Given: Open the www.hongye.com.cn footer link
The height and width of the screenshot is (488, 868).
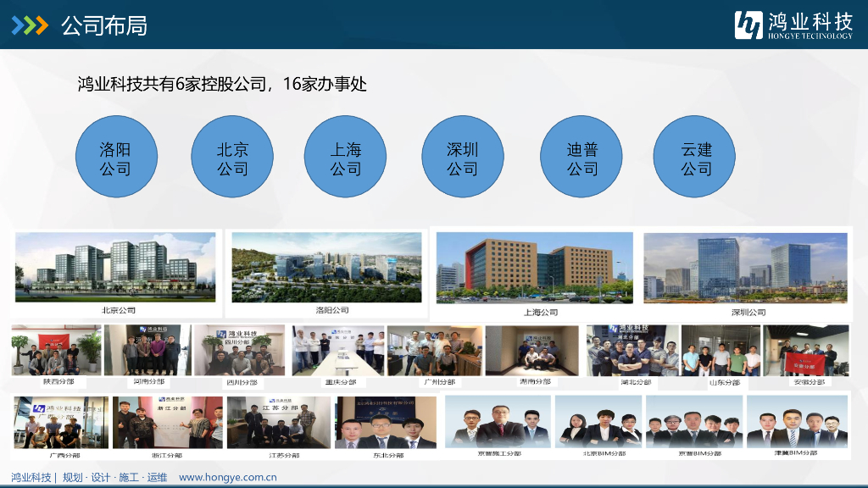Looking at the screenshot, I should point(227,477).
